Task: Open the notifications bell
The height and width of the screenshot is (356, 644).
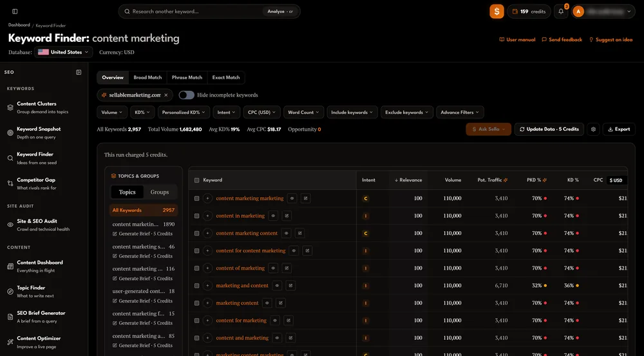Action: click(561, 12)
